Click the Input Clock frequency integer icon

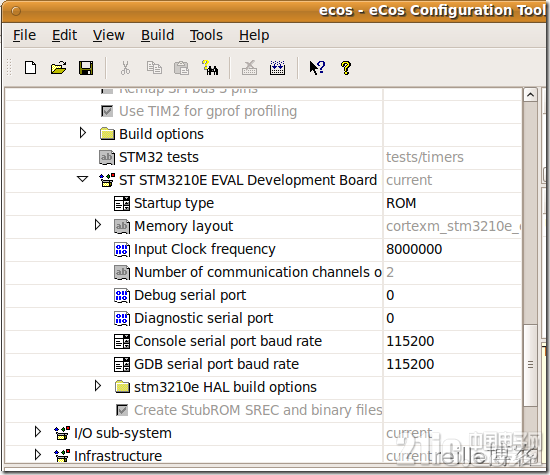tap(122, 249)
